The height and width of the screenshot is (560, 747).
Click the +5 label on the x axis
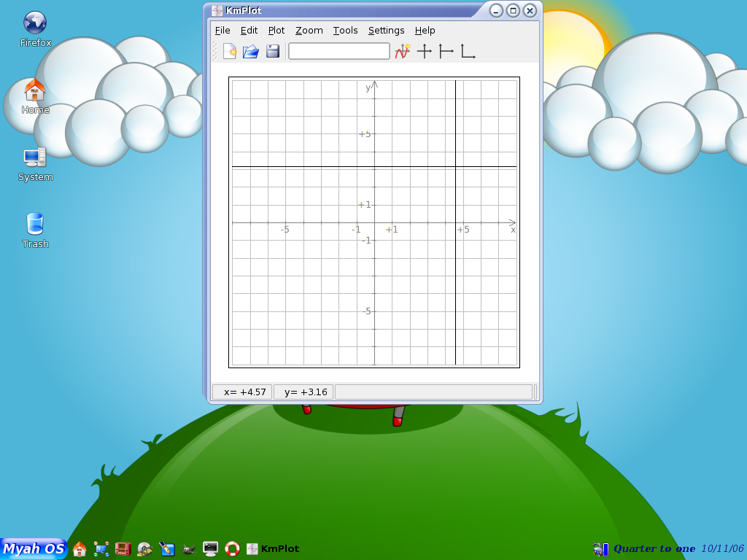[463, 230]
